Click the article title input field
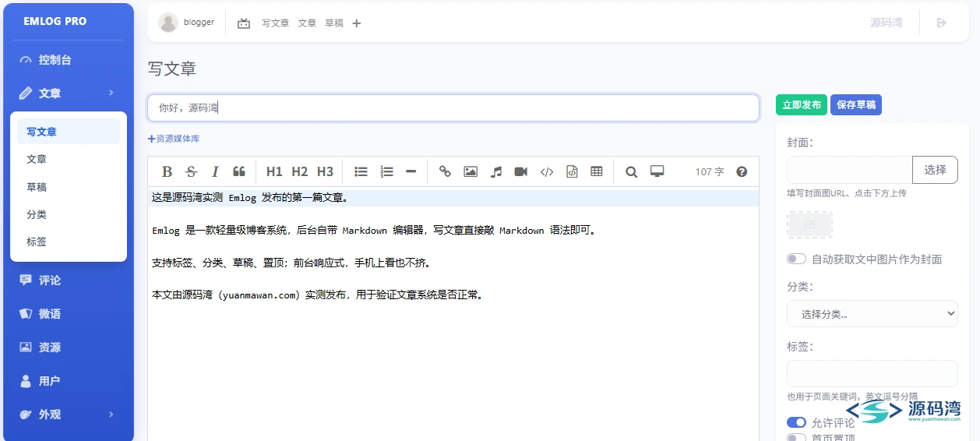 (453, 108)
